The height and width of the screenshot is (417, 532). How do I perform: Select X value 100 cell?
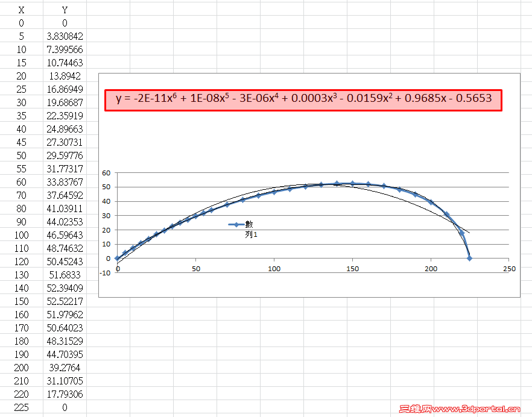pos(21,235)
